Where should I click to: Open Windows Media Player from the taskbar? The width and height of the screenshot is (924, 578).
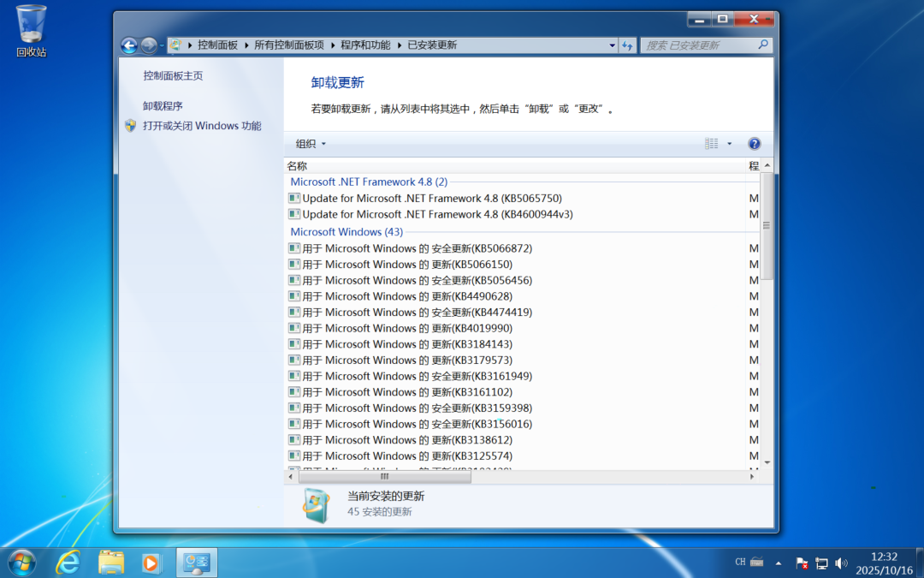(151, 563)
